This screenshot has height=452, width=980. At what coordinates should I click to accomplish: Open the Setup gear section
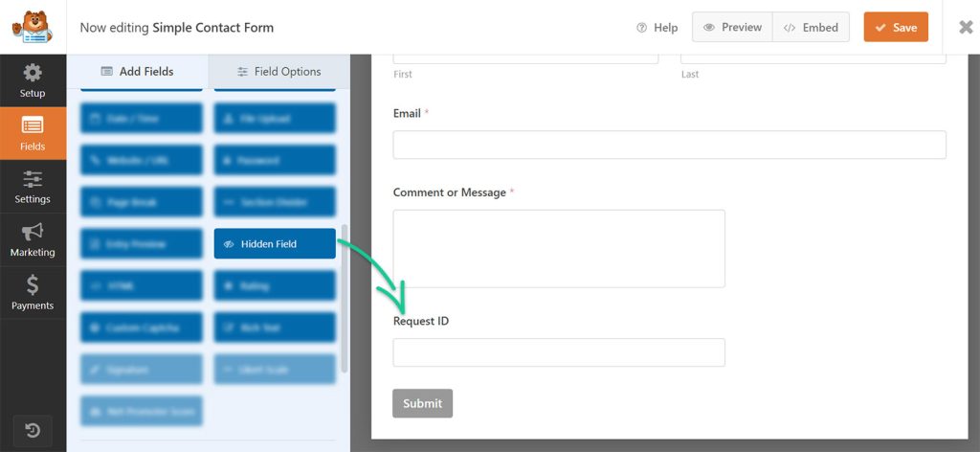coord(33,80)
